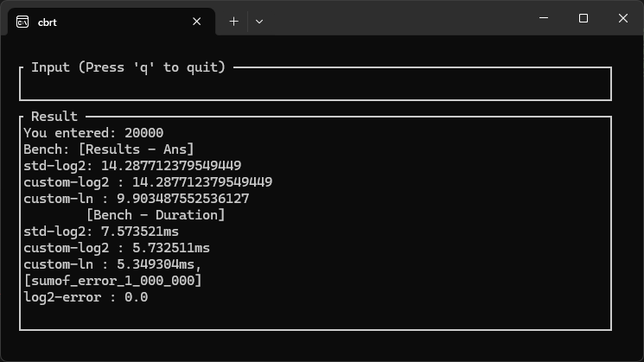
Task: Click the custom-ln 9.903487552536127 line
Action: coord(137,199)
